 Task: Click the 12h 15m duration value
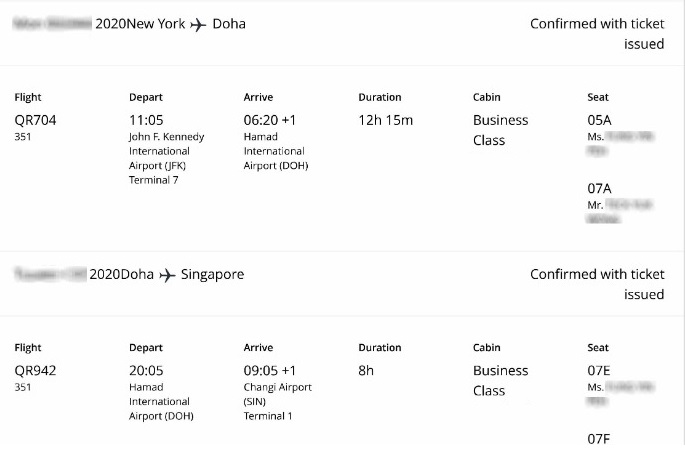tap(385, 120)
